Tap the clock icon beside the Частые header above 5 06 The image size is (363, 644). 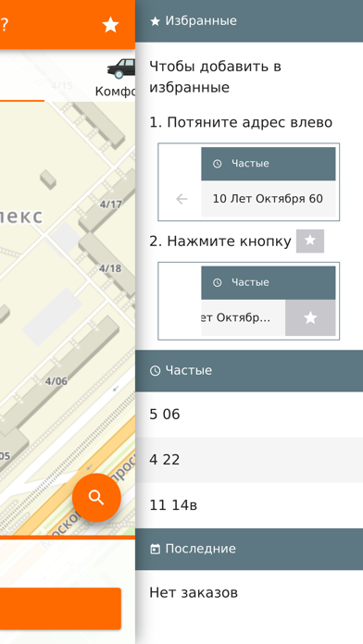155,371
